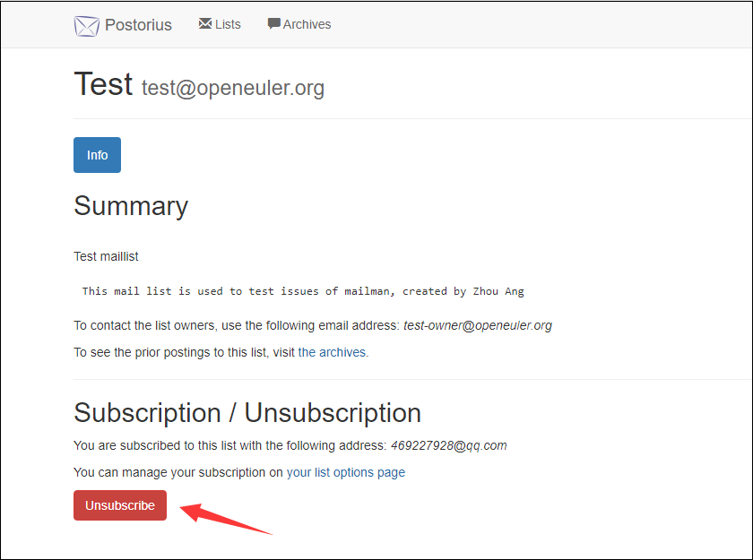Click the Subscription / Unsubscription heading
The image size is (753, 560).
(247, 412)
